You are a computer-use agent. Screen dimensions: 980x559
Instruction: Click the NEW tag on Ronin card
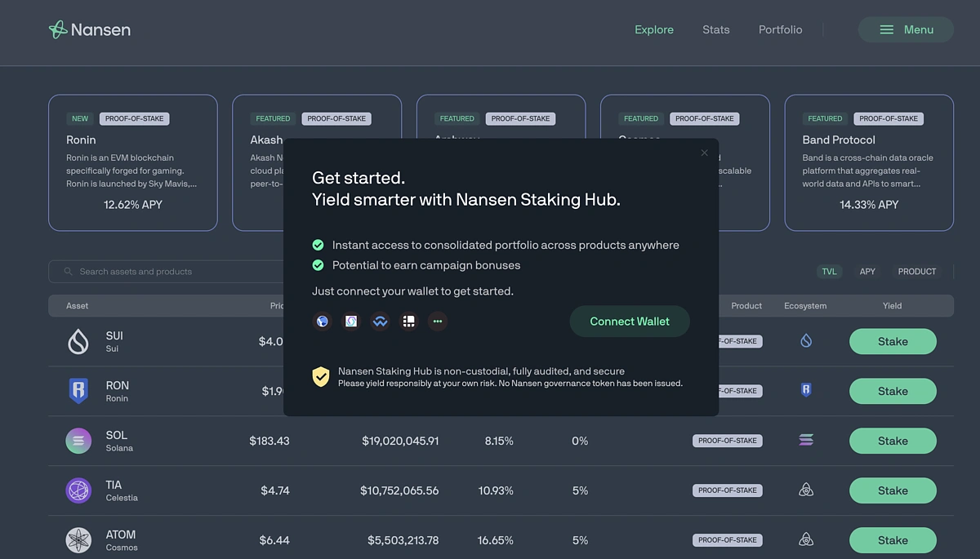click(80, 118)
